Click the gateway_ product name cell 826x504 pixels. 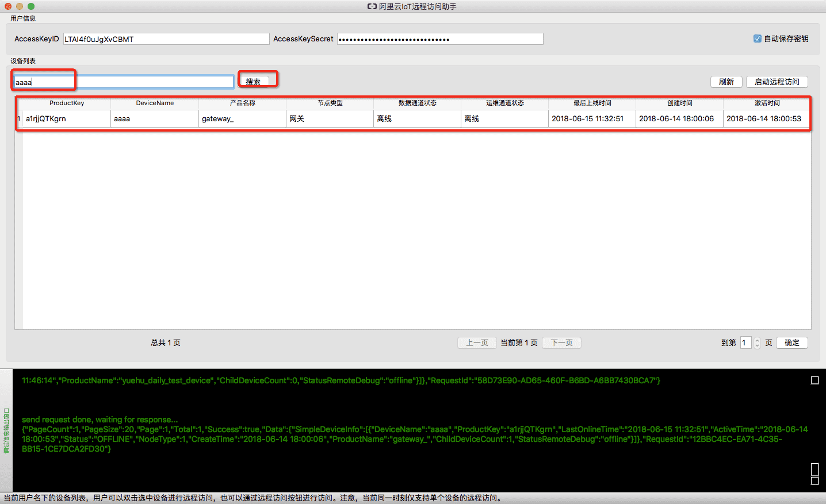[x=242, y=119]
